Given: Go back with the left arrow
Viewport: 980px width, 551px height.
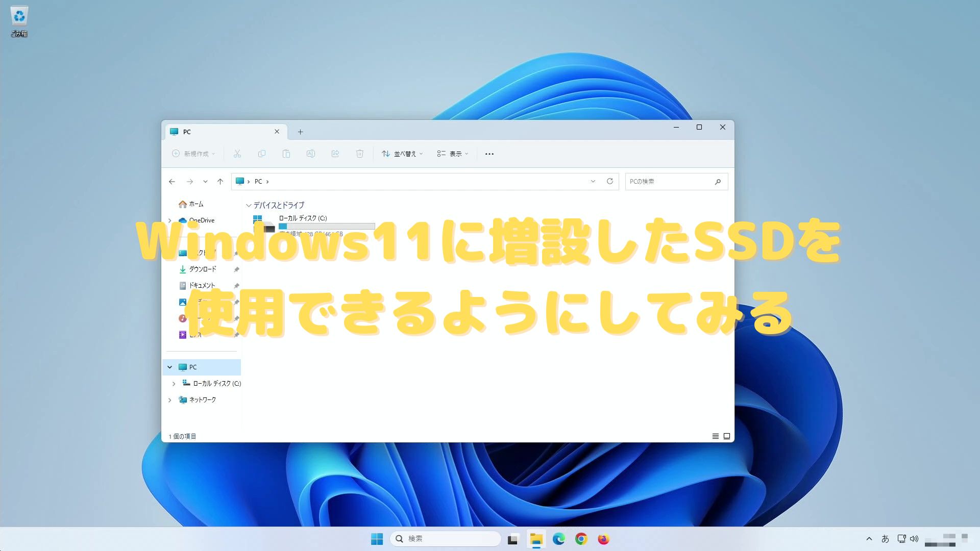Looking at the screenshot, I should point(172,182).
